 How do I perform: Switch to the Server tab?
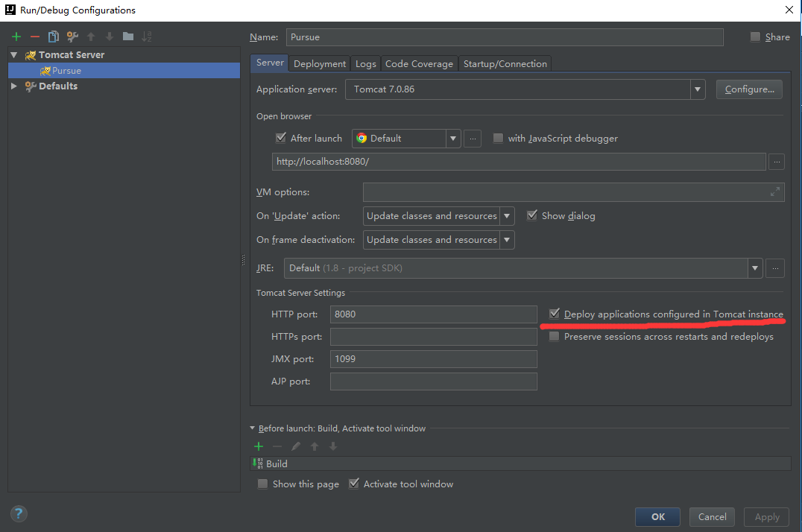point(270,63)
